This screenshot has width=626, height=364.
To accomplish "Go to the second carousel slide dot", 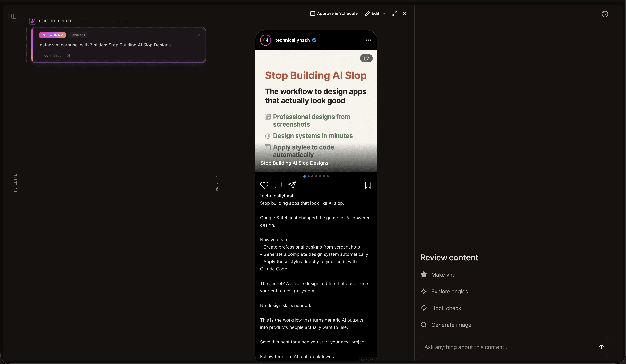I will tap(309, 176).
